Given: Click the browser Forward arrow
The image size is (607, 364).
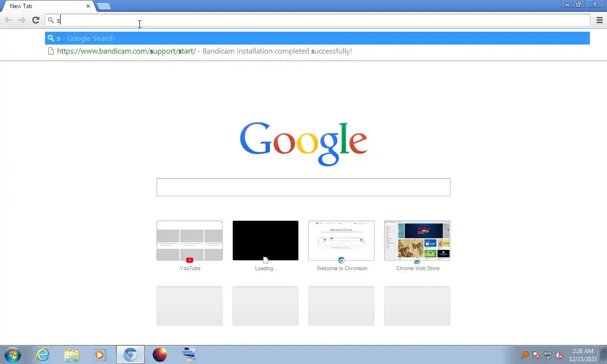Looking at the screenshot, I should coord(22,20).
